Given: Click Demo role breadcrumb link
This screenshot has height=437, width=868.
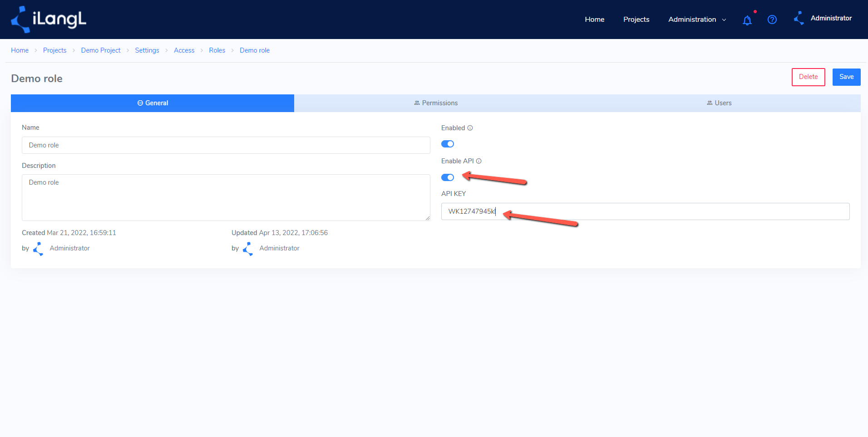Looking at the screenshot, I should [x=255, y=50].
